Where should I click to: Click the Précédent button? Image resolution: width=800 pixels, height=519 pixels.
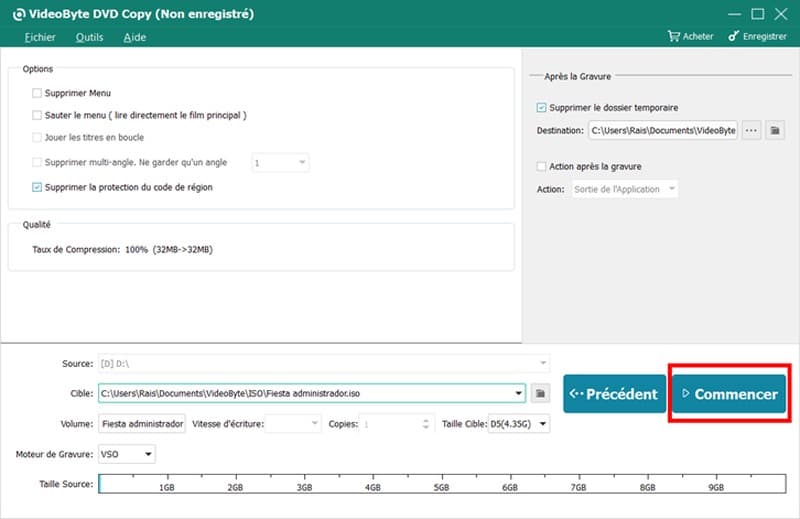pos(615,394)
